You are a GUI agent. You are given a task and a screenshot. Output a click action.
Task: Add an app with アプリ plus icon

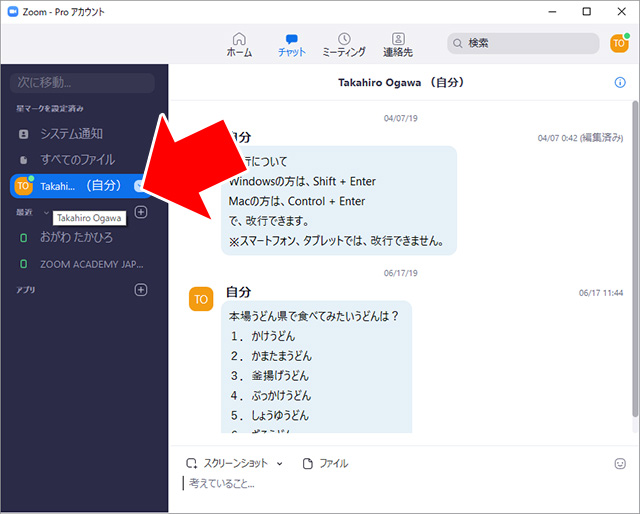point(141,290)
